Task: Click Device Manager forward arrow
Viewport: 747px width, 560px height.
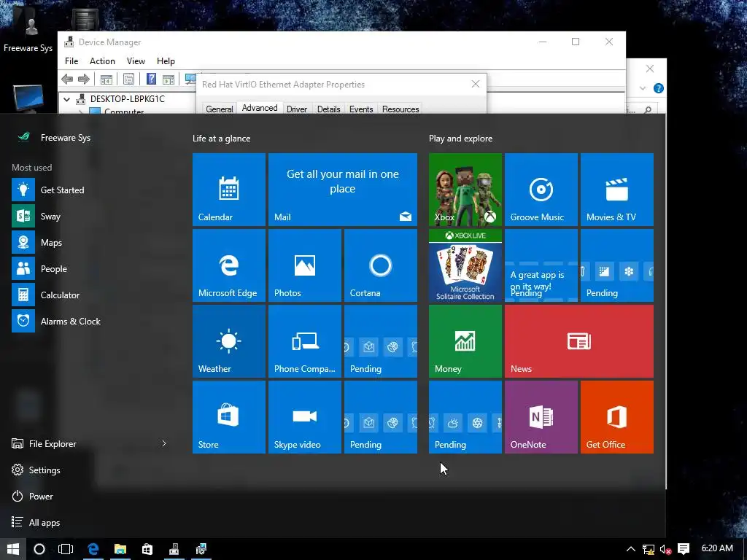Action: pyautogui.click(x=84, y=79)
